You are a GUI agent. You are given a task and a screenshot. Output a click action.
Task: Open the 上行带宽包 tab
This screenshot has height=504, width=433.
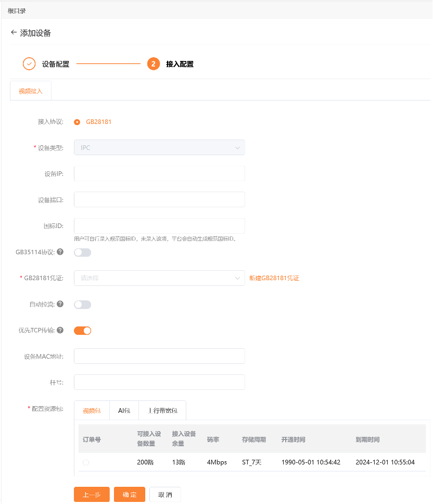tap(162, 410)
